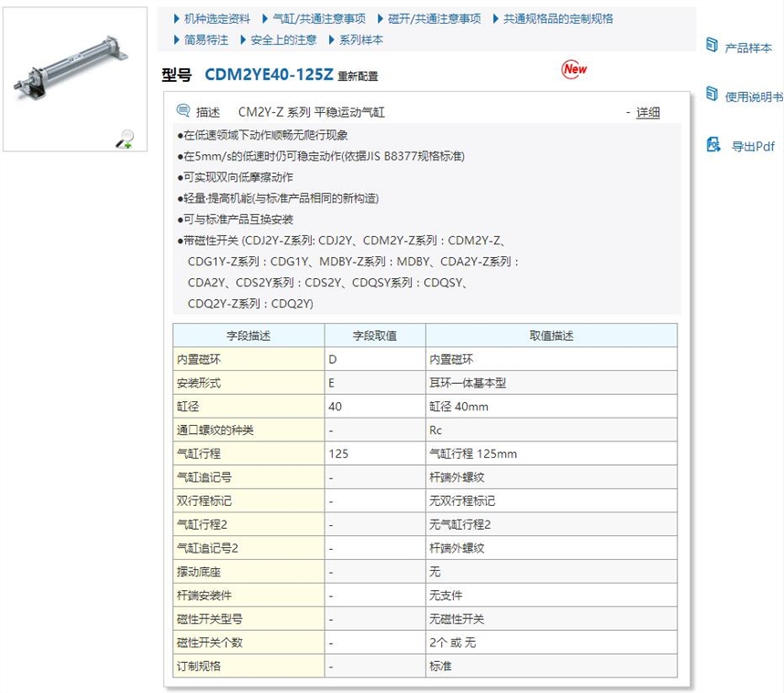Click the 无磁性开关 description cell
The width and height of the screenshot is (784, 693).
(552, 618)
